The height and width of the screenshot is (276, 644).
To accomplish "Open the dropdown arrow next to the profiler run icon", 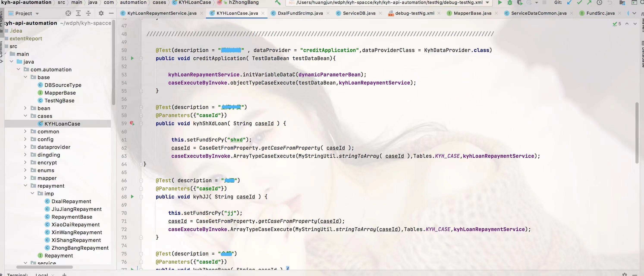I will [537, 3].
